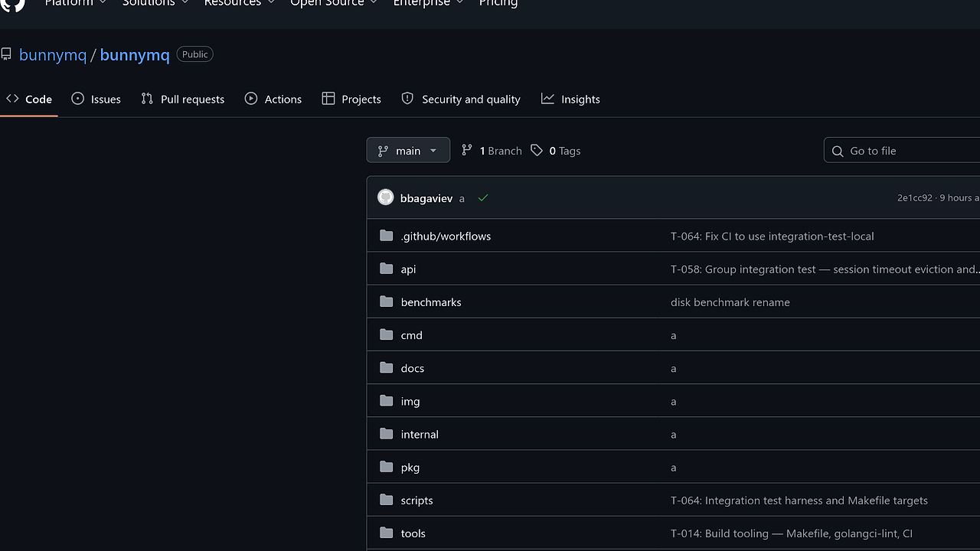The height and width of the screenshot is (551, 980).
Task: Open the tools folder
Action: 413,533
